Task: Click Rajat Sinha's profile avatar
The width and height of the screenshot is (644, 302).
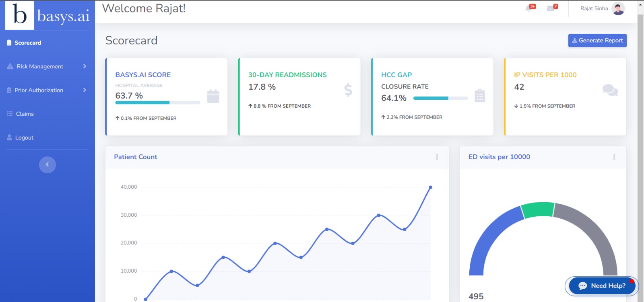Action: 618,8
